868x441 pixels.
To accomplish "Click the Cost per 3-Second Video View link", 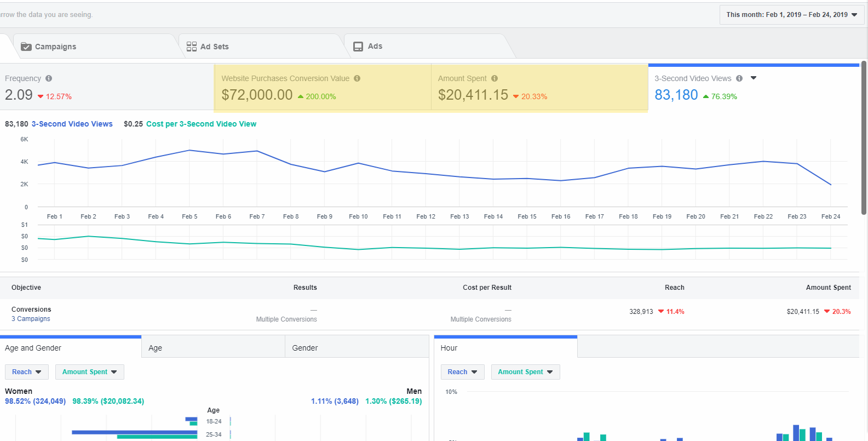I will pyautogui.click(x=201, y=124).
